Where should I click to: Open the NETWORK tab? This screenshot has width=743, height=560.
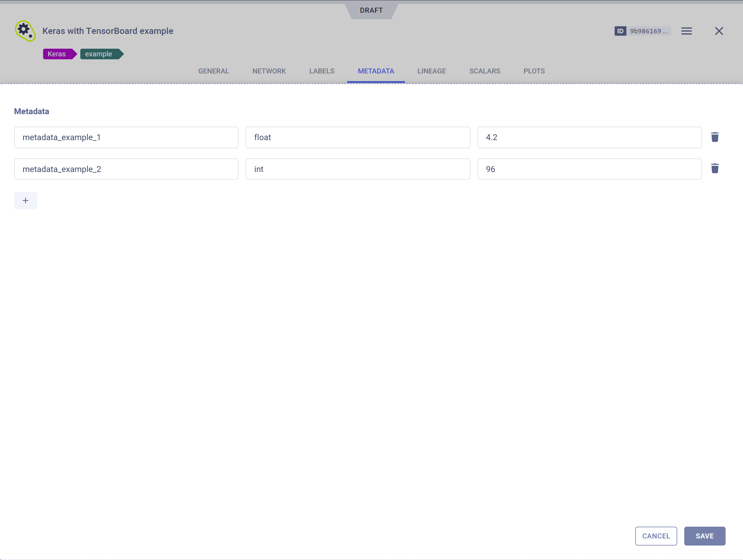[x=269, y=71]
